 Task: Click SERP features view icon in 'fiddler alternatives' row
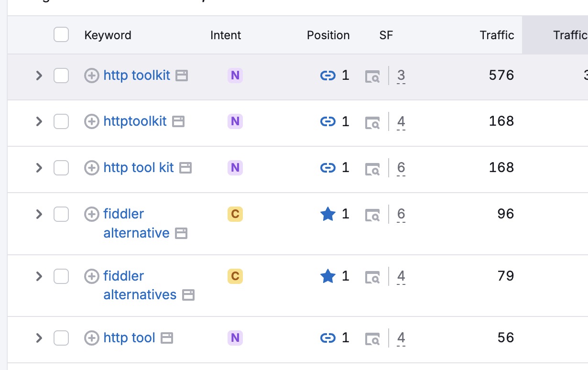click(x=372, y=277)
